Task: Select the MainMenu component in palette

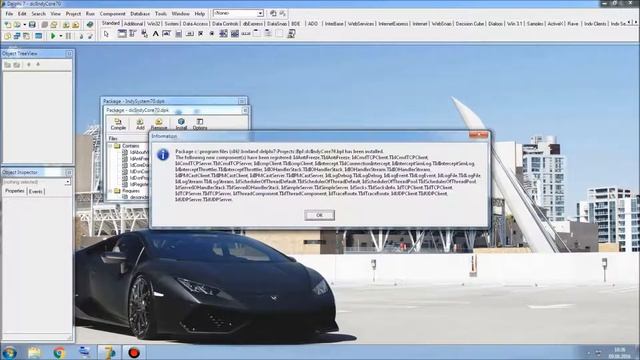Action: [133, 34]
